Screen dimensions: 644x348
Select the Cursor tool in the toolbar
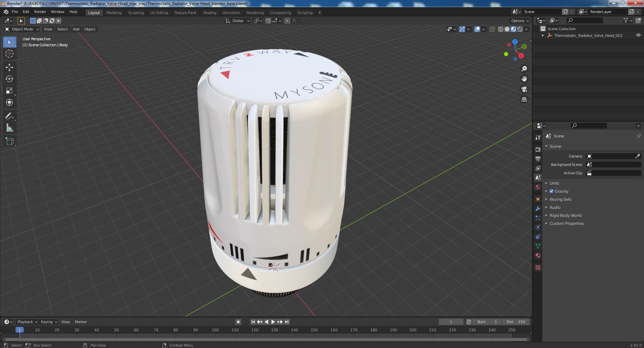pyautogui.click(x=9, y=54)
